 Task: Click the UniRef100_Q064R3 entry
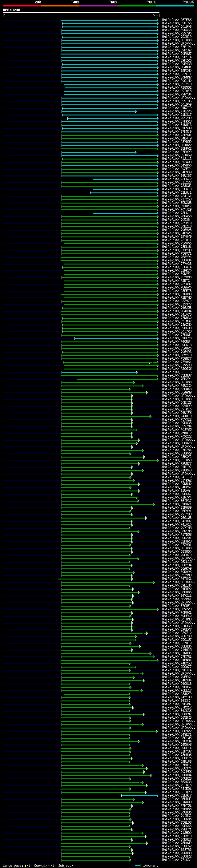click(177, 352)
